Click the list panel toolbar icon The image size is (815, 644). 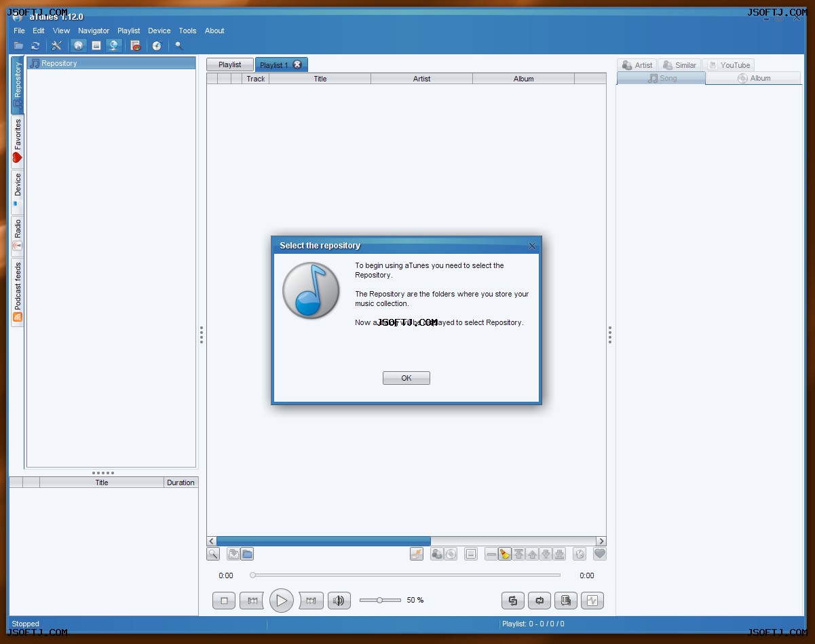coord(96,46)
